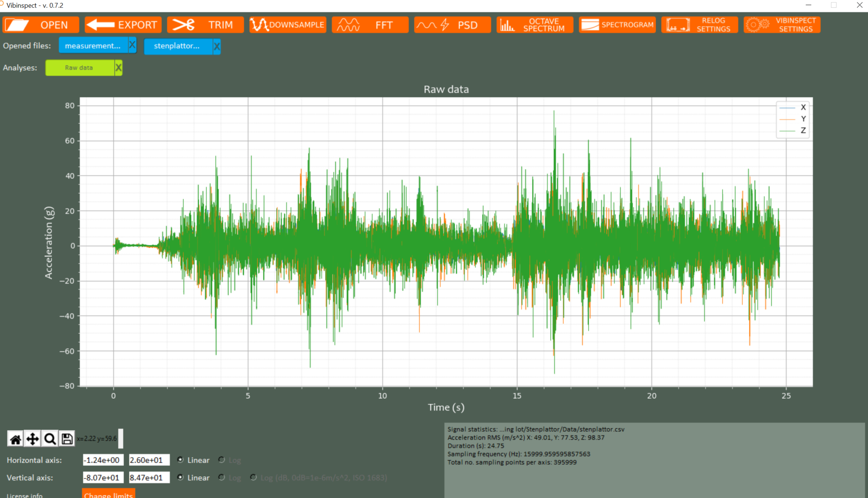Viewport: 868px width, 498px height.
Task: Run an FFT analysis
Action: tap(370, 25)
